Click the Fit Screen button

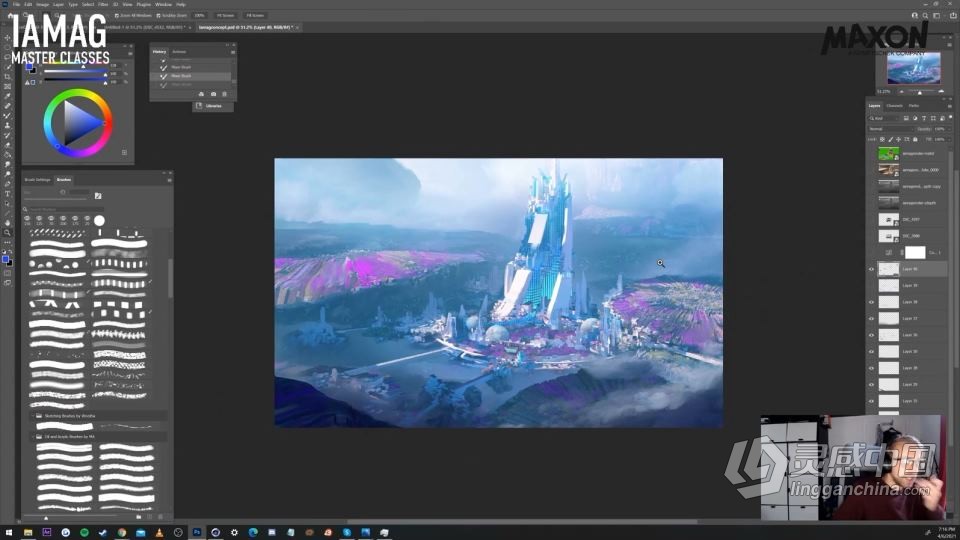(x=225, y=15)
